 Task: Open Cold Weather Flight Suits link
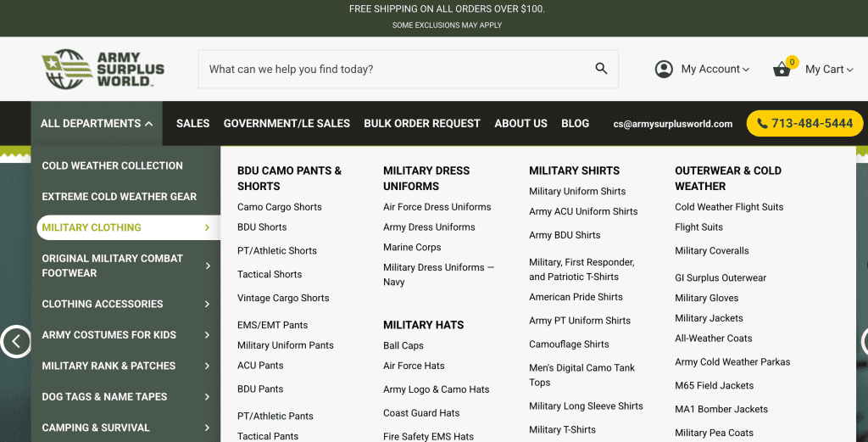coord(729,207)
